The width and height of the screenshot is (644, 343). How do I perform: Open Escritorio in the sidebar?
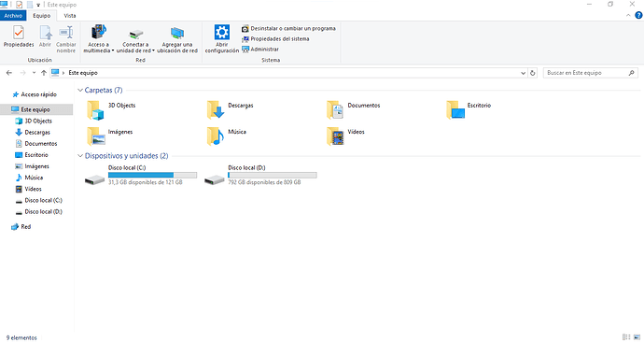(x=32, y=155)
